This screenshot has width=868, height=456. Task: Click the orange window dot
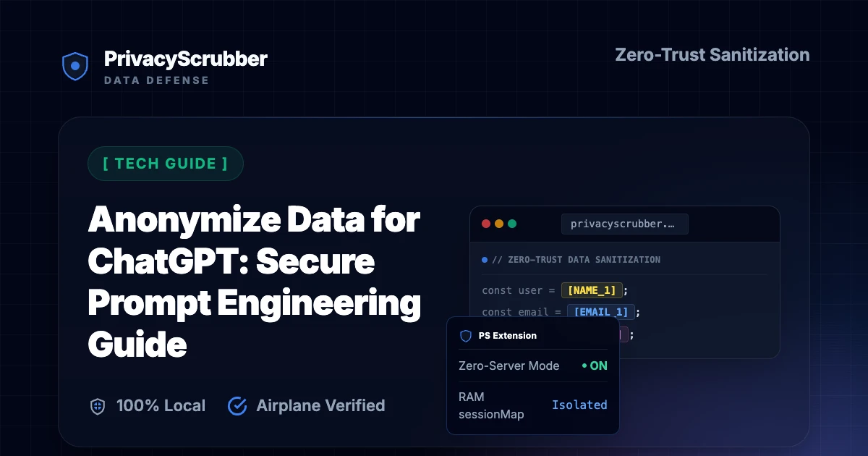(499, 224)
